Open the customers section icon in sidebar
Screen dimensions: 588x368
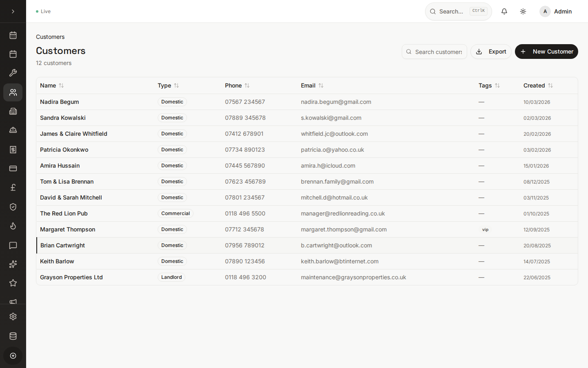pyautogui.click(x=13, y=92)
